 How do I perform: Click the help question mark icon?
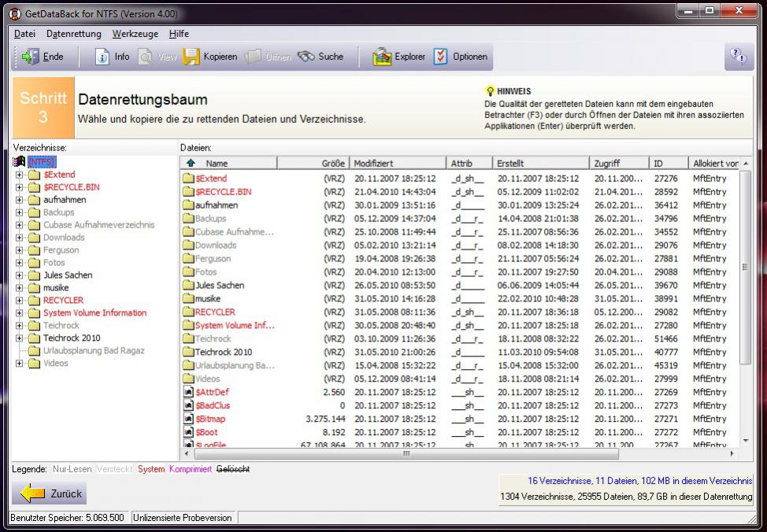pyautogui.click(x=739, y=56)
